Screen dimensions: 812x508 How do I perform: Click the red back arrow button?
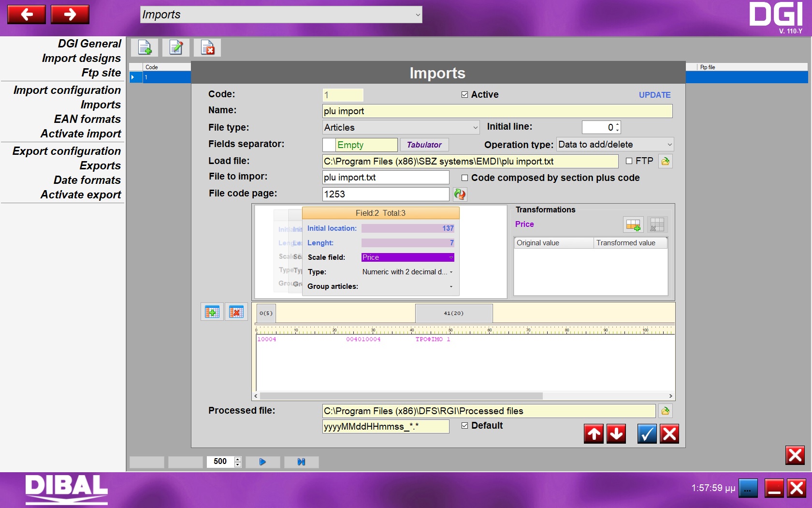[x=27, y=15]
